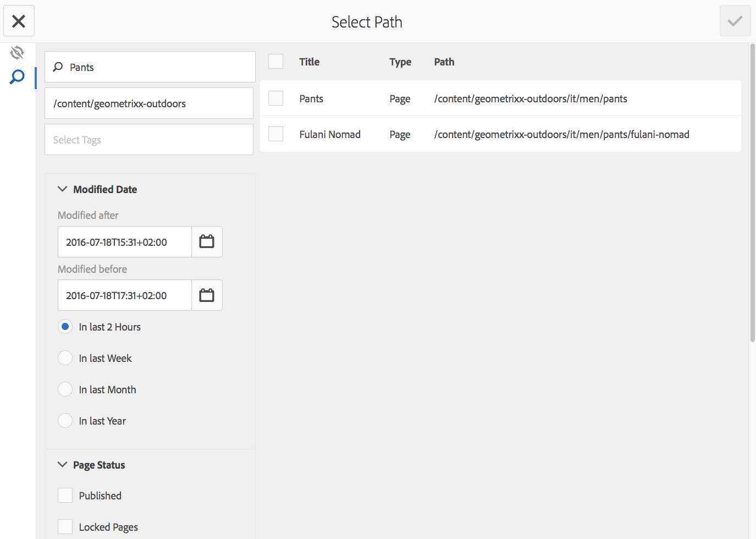Close the Select Path dialog
Image resolution: width=756 pixels, height=539 pixels.
point(19,21)
